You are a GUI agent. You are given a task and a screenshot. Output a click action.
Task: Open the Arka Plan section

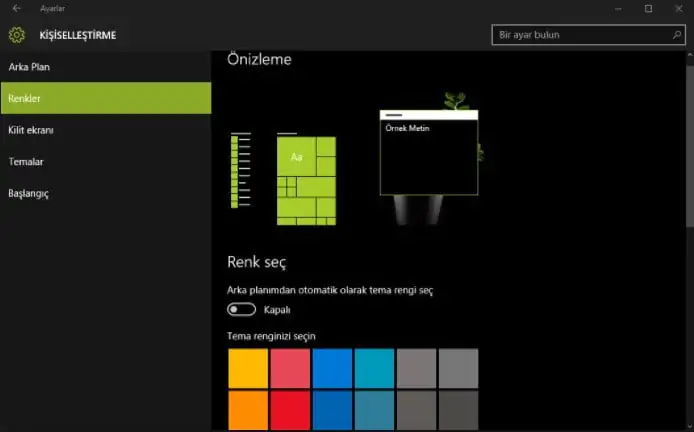[x=29, y=67]
